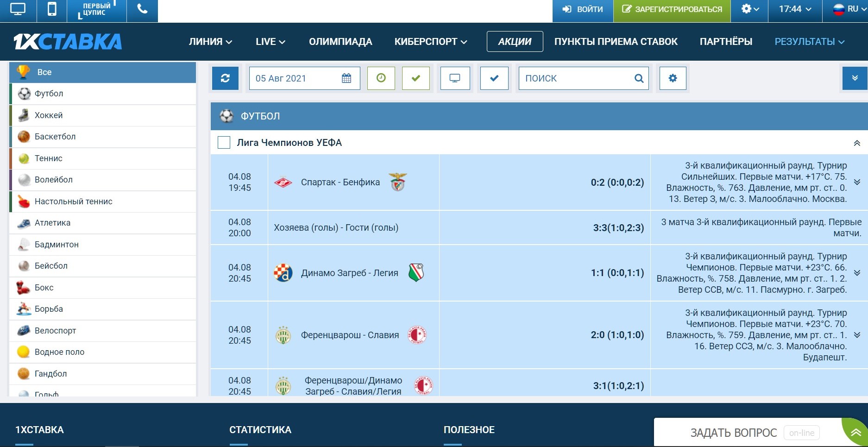Click the Бокс gloves icon
Image resolution: width=868 pixels, height=447 pixels.
point(23,288)
